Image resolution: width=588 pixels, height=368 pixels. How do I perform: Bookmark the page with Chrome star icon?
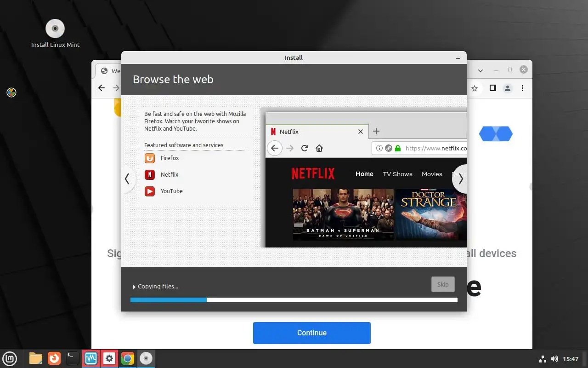[x=475, y=88]
